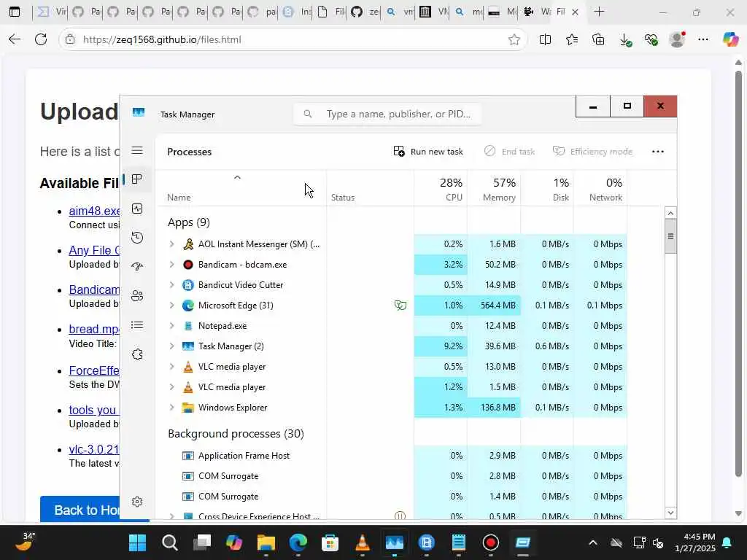Open ForceEffe link on Edge page
This screenshot has height=560, width=747.
pyautogui.click(x=94, y=370)
